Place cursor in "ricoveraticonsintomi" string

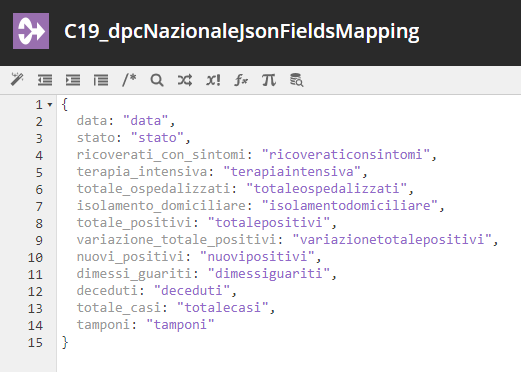pos(345,154)
